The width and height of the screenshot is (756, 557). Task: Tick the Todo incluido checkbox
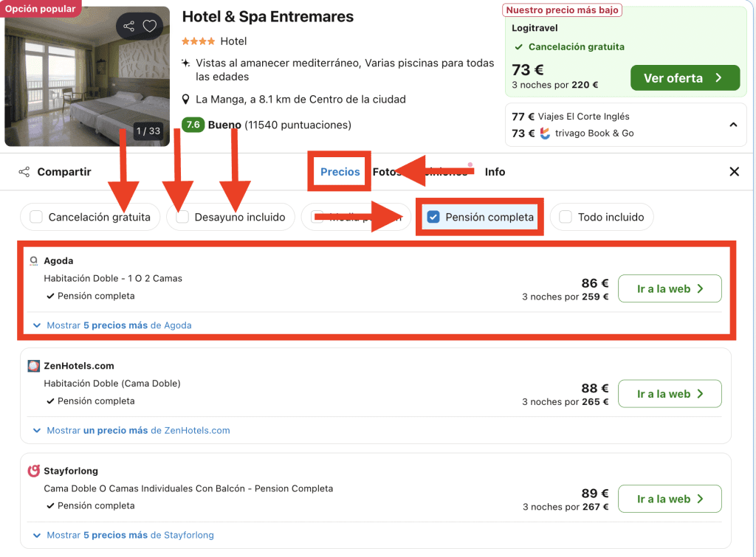coord(566,218)
